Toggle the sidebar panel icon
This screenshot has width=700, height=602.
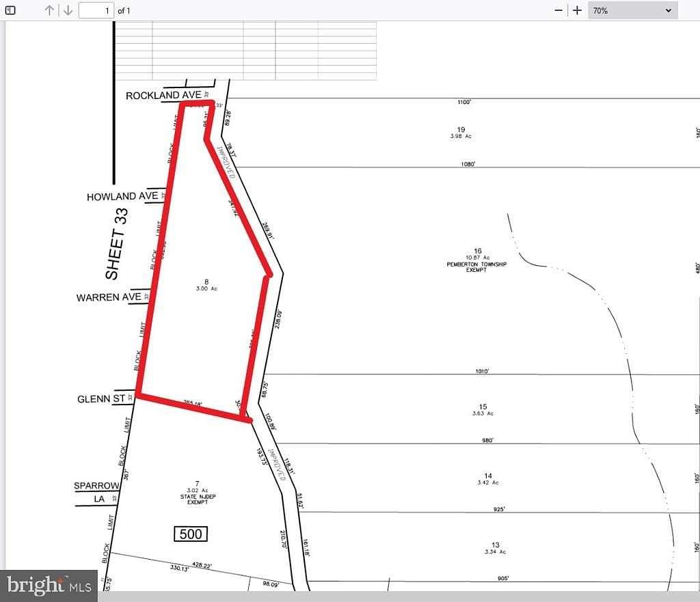coord(10,10)
